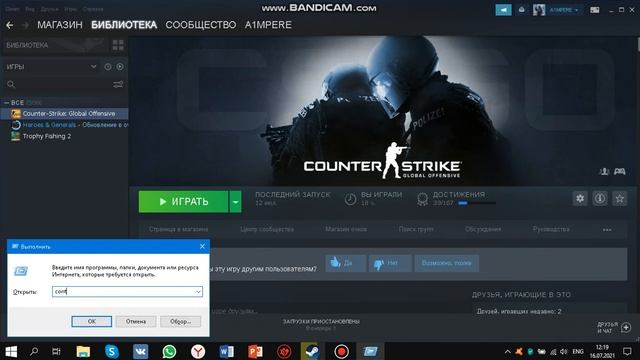Viewport: 640px width, 360px height.
Task: Open Страница в магазине link
Action: (178, 229)
